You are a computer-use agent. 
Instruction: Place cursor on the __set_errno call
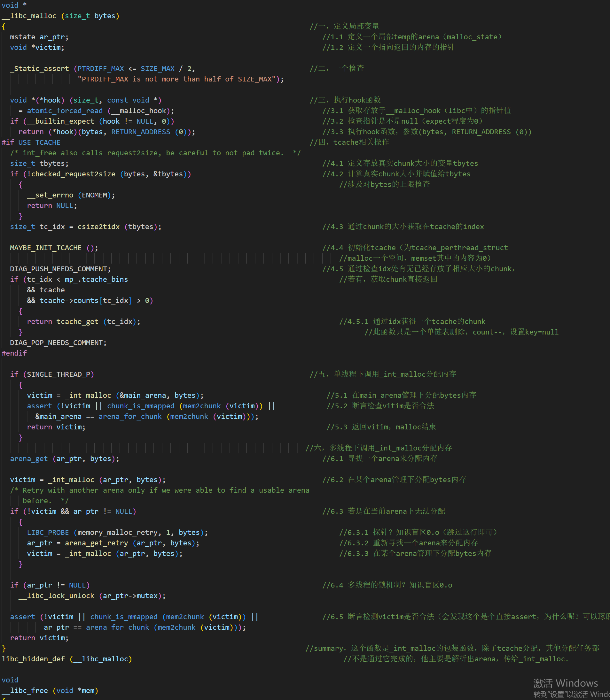coord(50,195)
